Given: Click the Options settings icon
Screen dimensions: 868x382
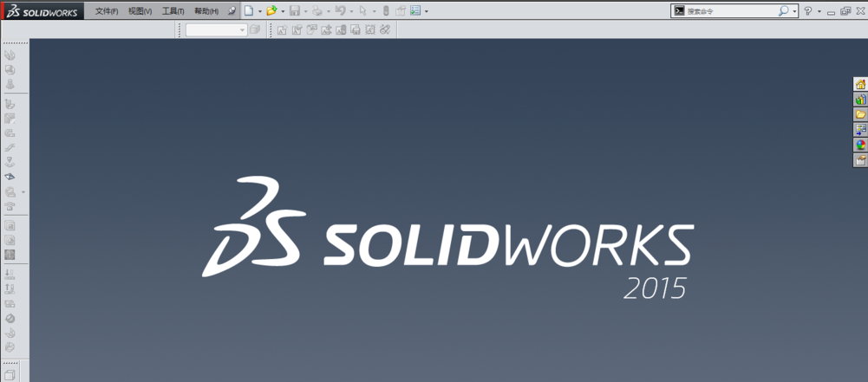Looking at the screenshot, I should tap(415, 11).
